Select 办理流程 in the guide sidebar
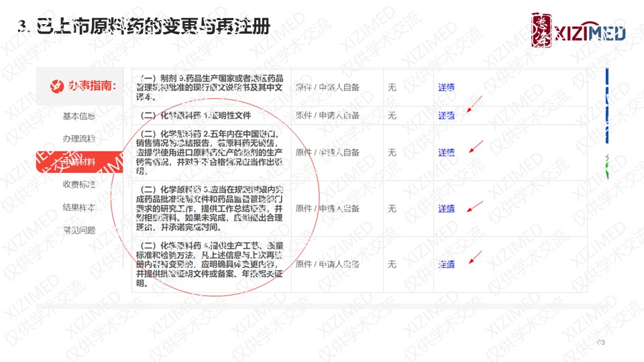This screenshot has height=362, width=644. pyautogui.click(x=78, y=139)
